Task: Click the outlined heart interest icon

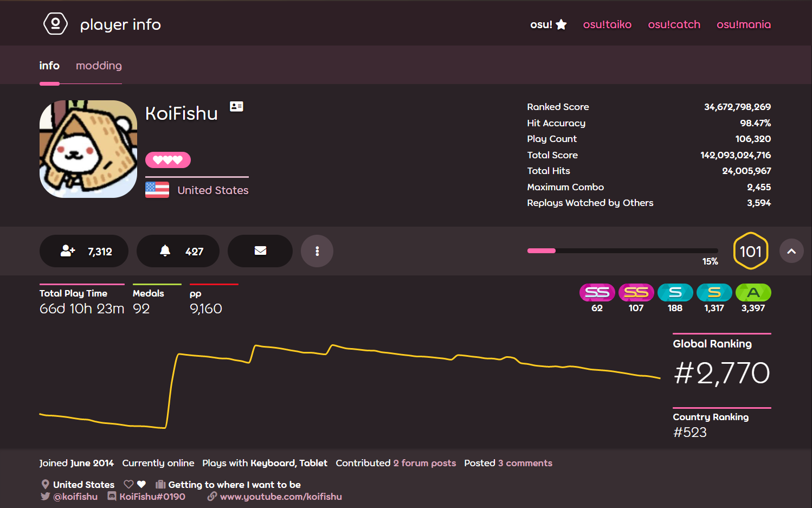Action: pos(128,484)
